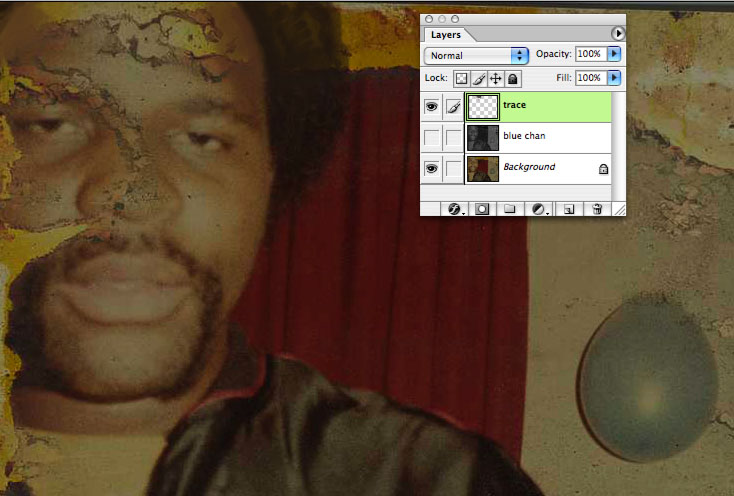Screen dimensions: 734x496
Task: Click the Background layer name
Action: [x=529, y=167]
